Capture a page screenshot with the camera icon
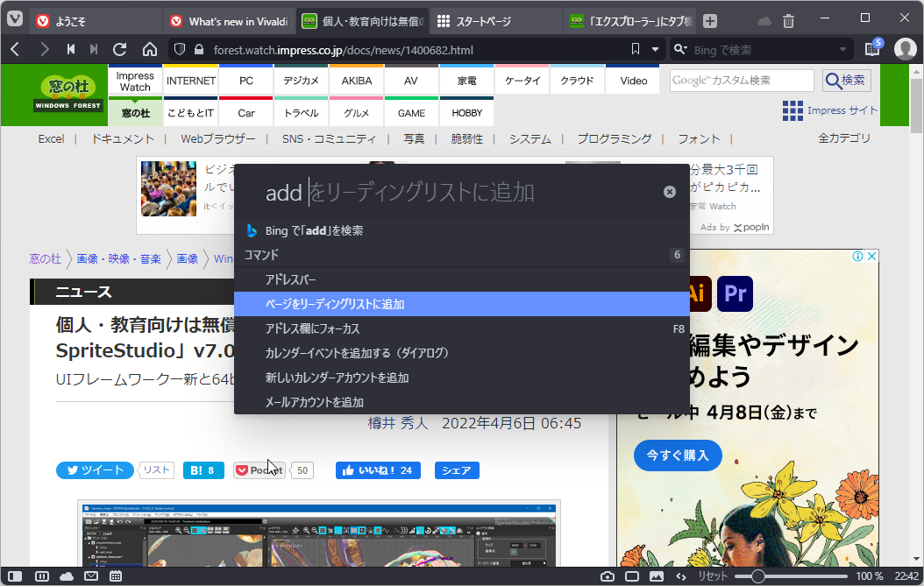Image resolution: width=924 pixels, height=586 pixels. click(x=608, y=576)
